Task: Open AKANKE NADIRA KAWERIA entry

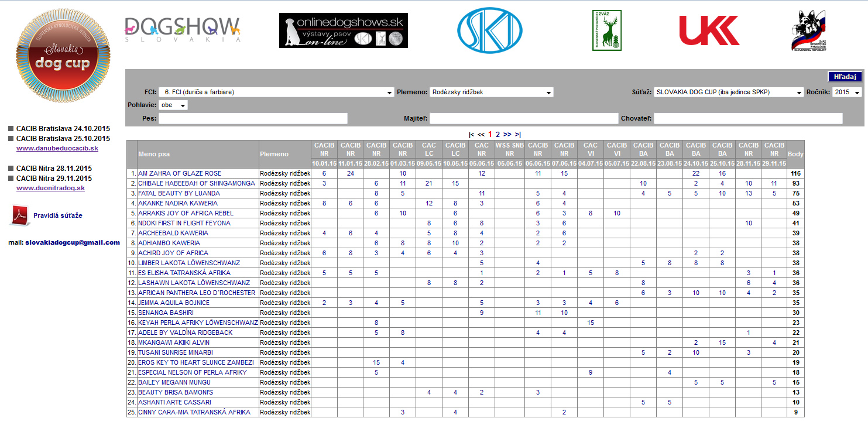Action: (x=178, y=203)
